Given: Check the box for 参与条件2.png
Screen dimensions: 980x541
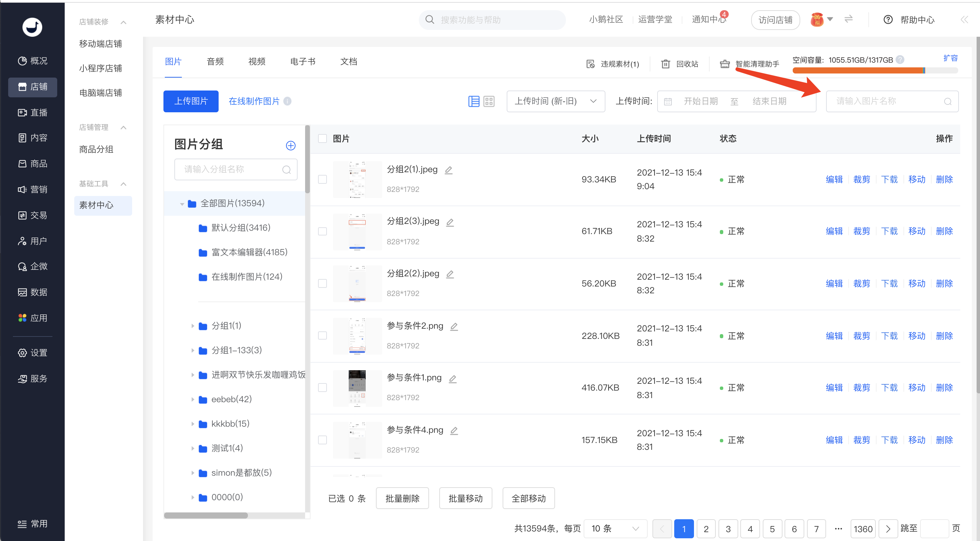Looking at the screenshot, I should [322, 336].
